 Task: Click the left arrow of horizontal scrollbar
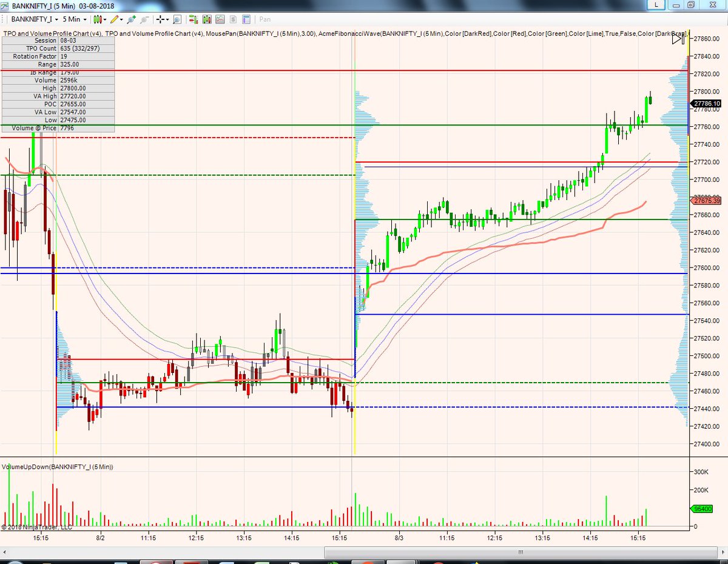coord(5,552)
